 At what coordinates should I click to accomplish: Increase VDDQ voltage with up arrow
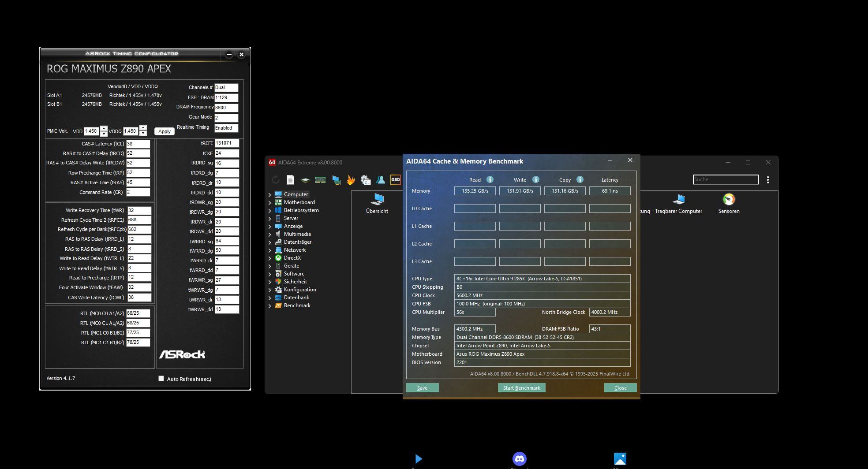143,128
